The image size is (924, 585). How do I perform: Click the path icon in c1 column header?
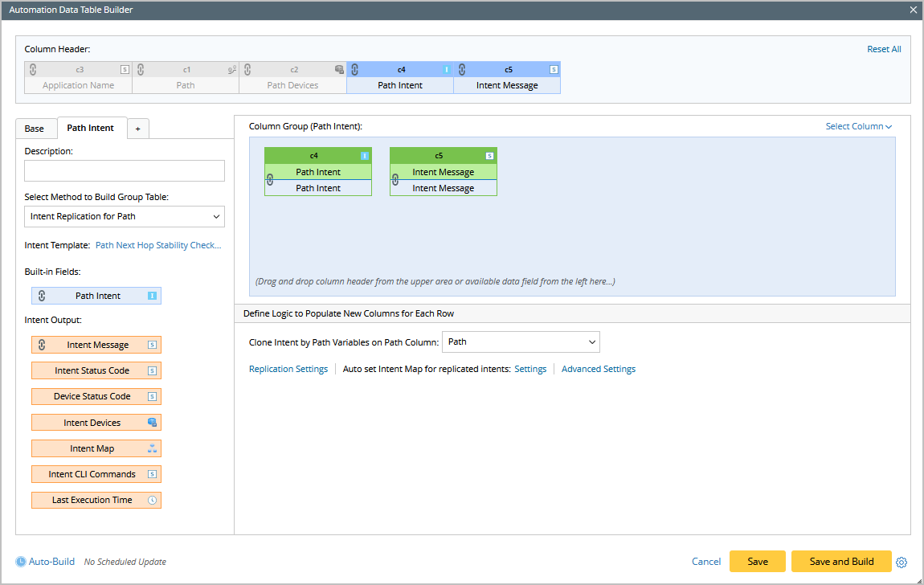tap(231, 70)
